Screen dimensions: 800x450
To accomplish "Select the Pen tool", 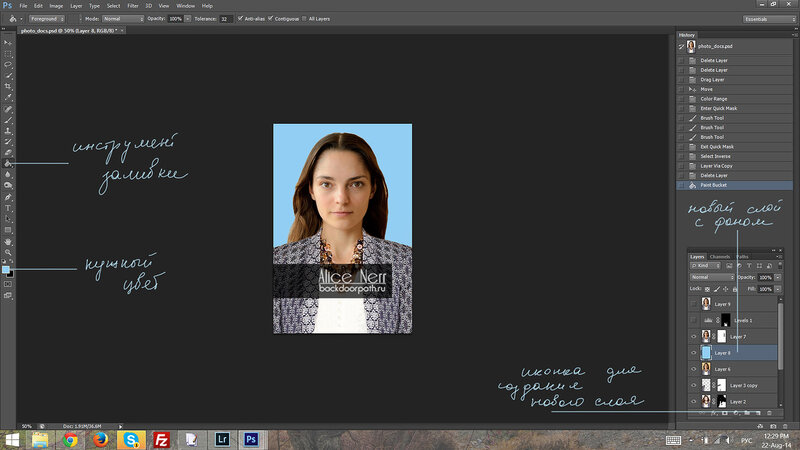I will point(8,197).
